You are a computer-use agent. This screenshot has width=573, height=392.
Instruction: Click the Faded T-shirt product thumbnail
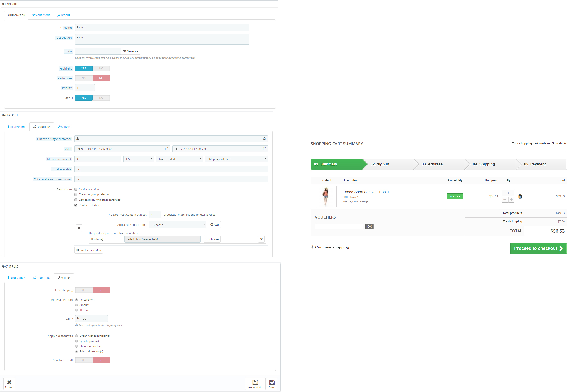(326, 197)
